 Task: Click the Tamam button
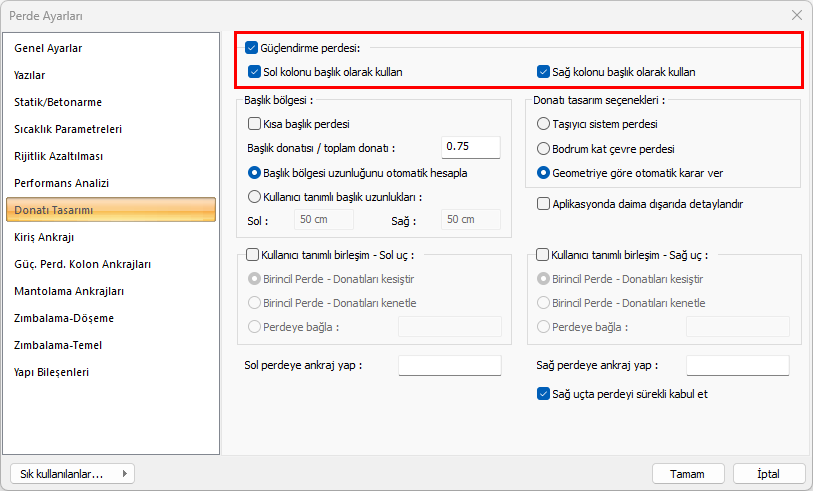(687, 473)
